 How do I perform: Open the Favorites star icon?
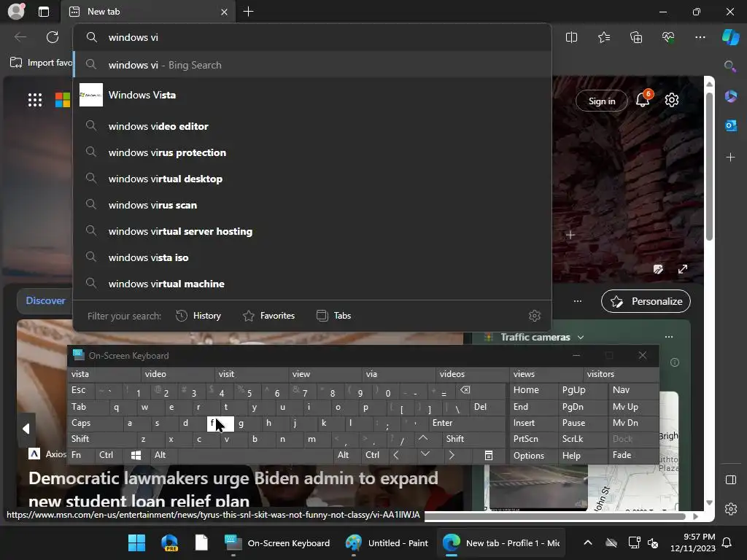603,37
